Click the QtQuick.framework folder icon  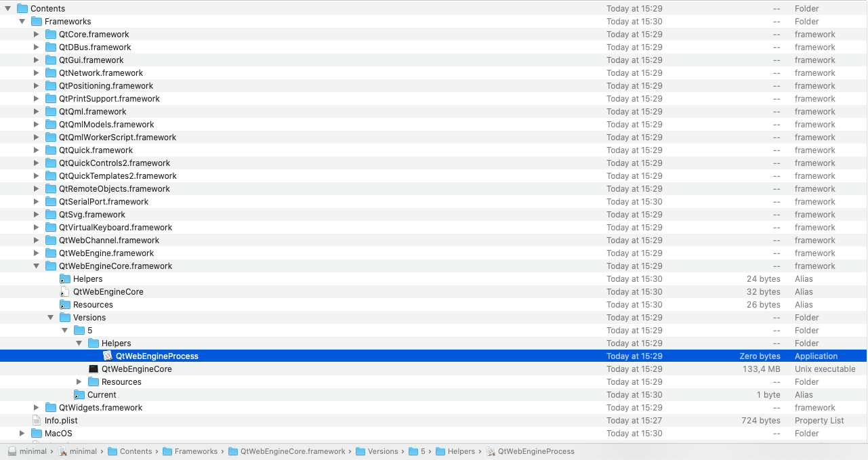(x=51, y=150)
